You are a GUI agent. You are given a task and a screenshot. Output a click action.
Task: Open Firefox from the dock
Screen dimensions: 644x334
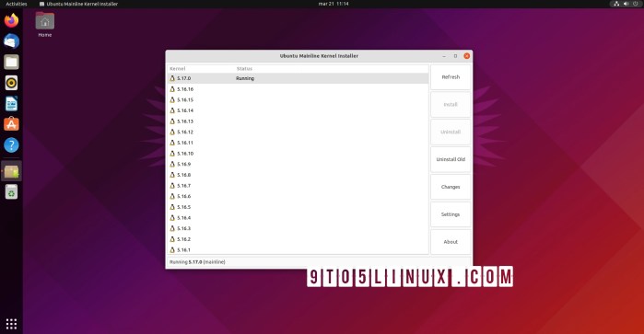coord(11,20)
